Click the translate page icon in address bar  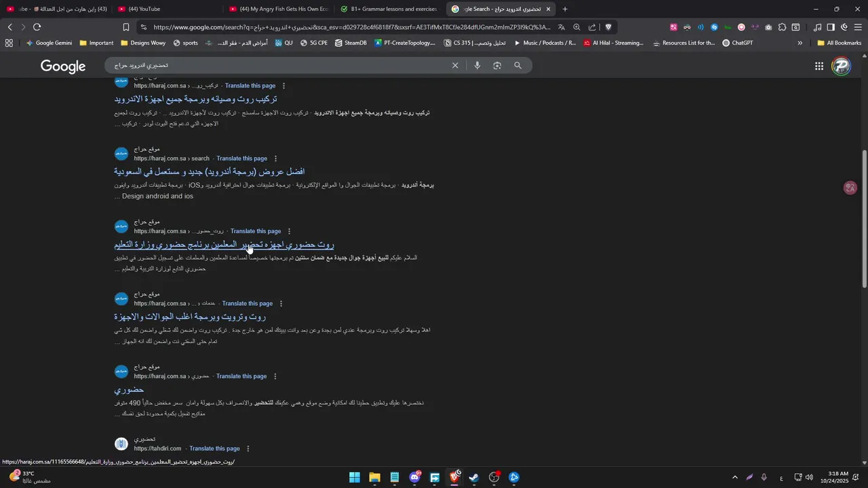[561, 27]
